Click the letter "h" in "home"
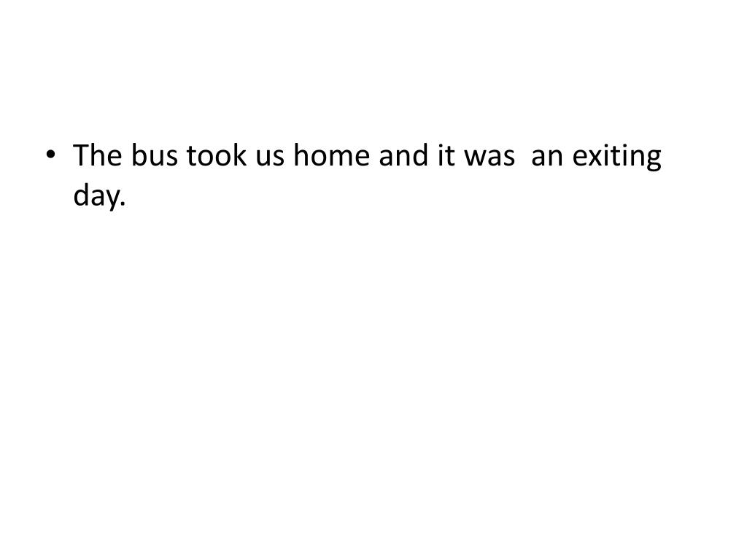The width and height of the screenshot is (747, 560). coord(301,157)
